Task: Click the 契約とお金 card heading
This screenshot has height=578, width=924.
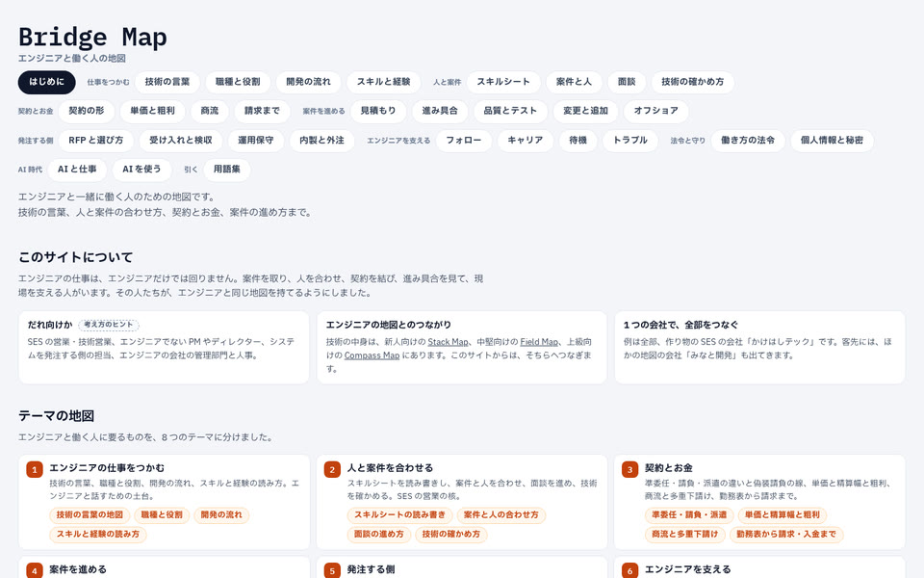Action: point(668,468)
